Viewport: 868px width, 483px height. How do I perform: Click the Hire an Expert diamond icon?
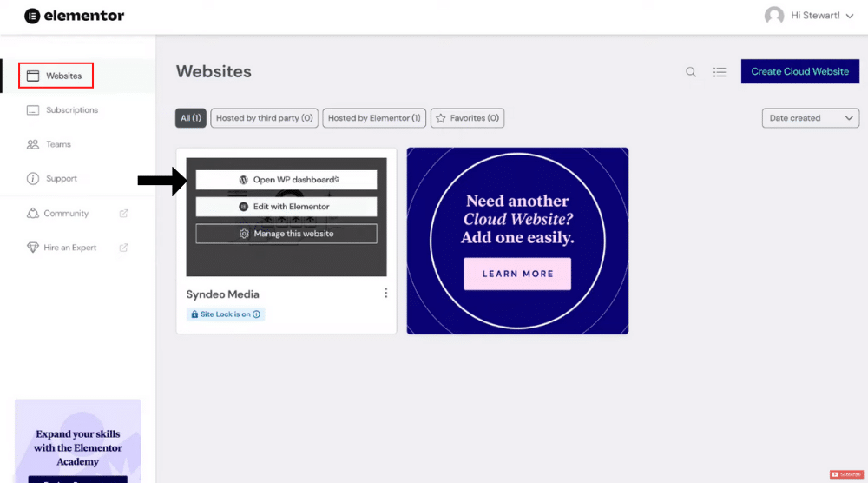coord(33,248)
